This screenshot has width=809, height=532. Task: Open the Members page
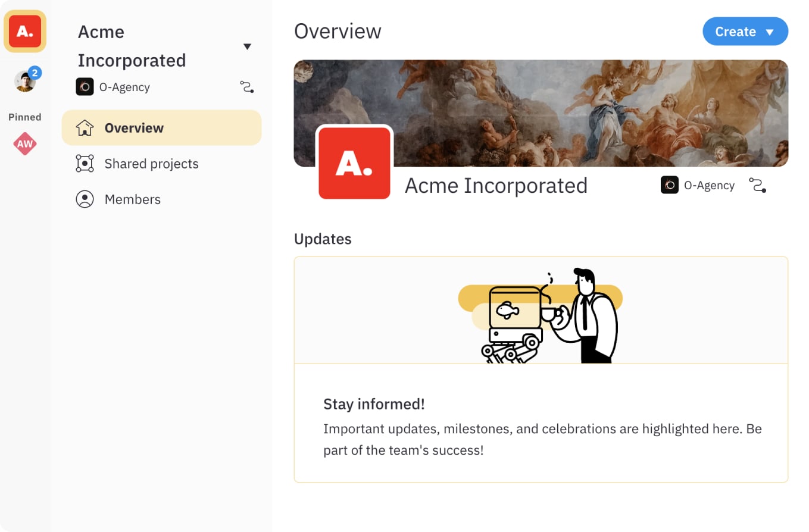coord(161,199)
